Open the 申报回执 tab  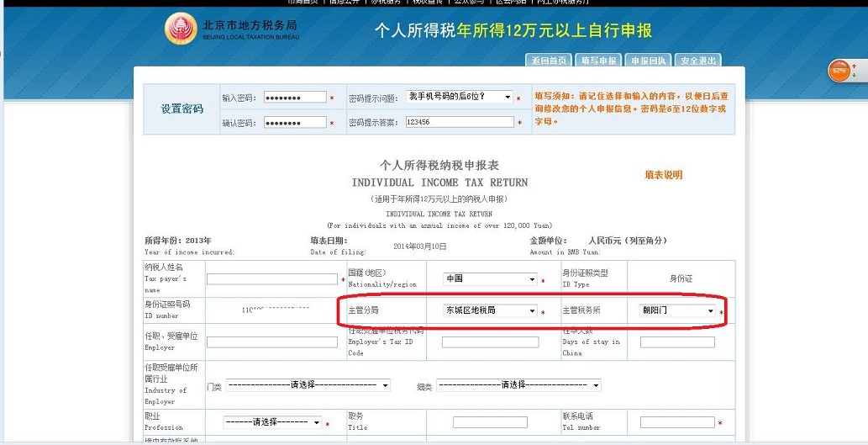point(649,61)
